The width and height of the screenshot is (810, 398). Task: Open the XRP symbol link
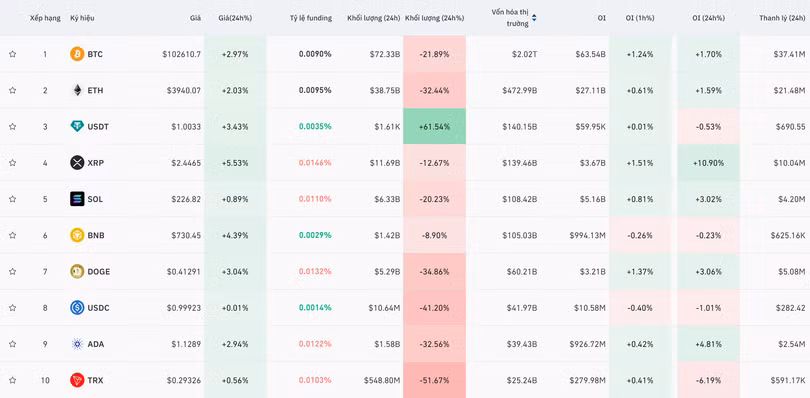click(x=96, y=163)
